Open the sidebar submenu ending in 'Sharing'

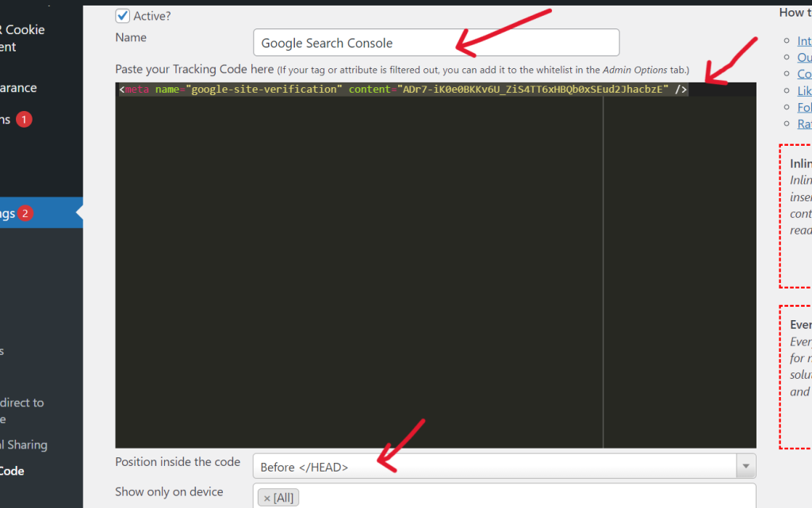[24, 445]
